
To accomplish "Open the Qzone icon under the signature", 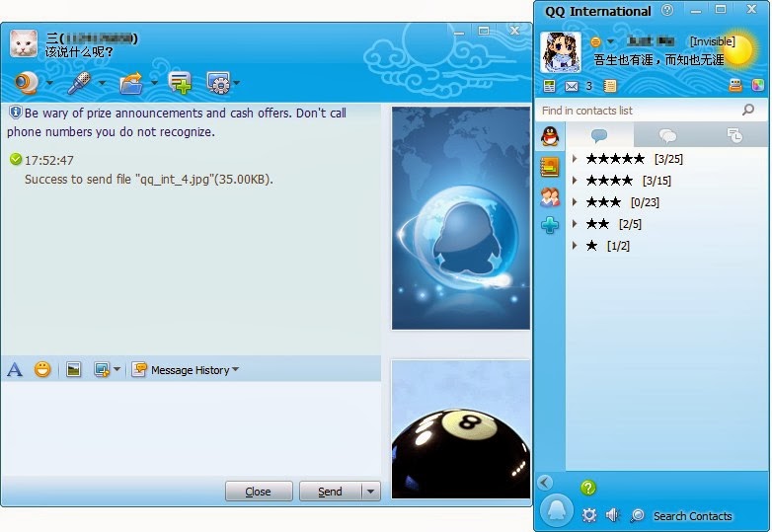I will (x=549, y=86).
